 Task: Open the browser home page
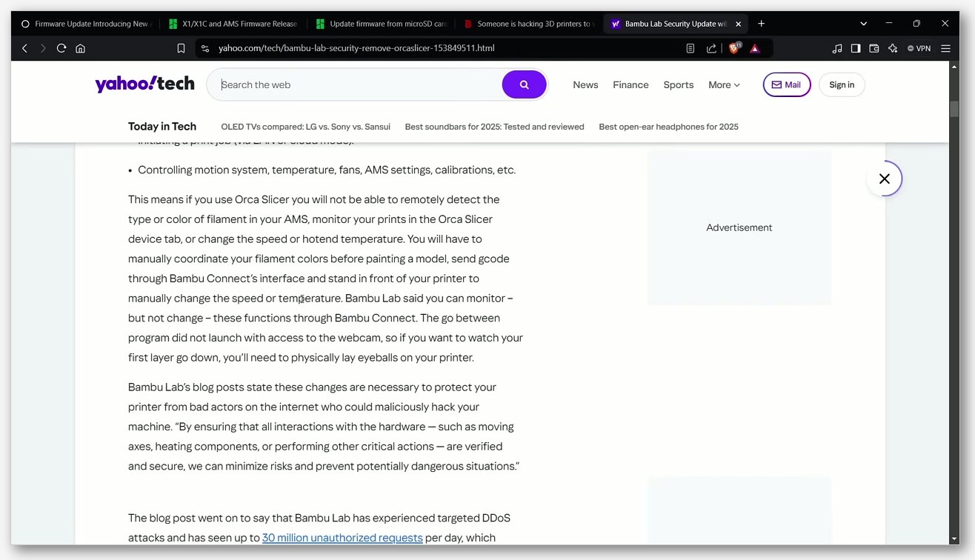tap(81, 48)
